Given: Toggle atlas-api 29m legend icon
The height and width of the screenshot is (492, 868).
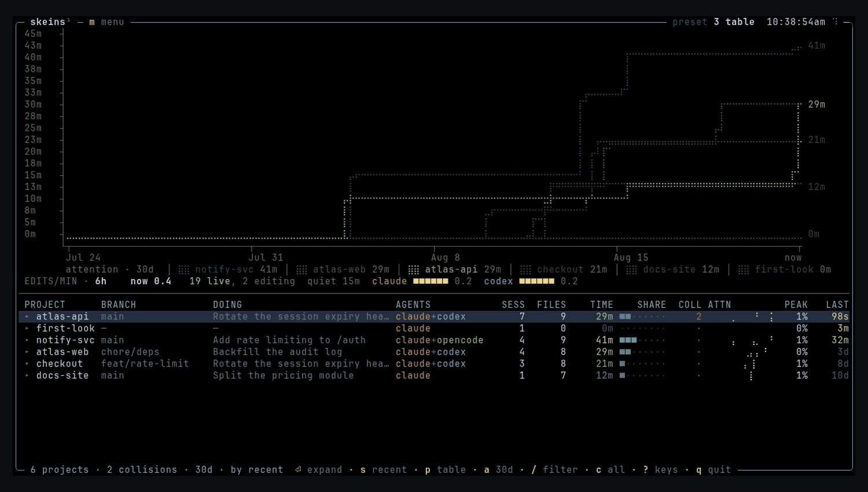Looking at the screenshot, I should pos(413,270).
